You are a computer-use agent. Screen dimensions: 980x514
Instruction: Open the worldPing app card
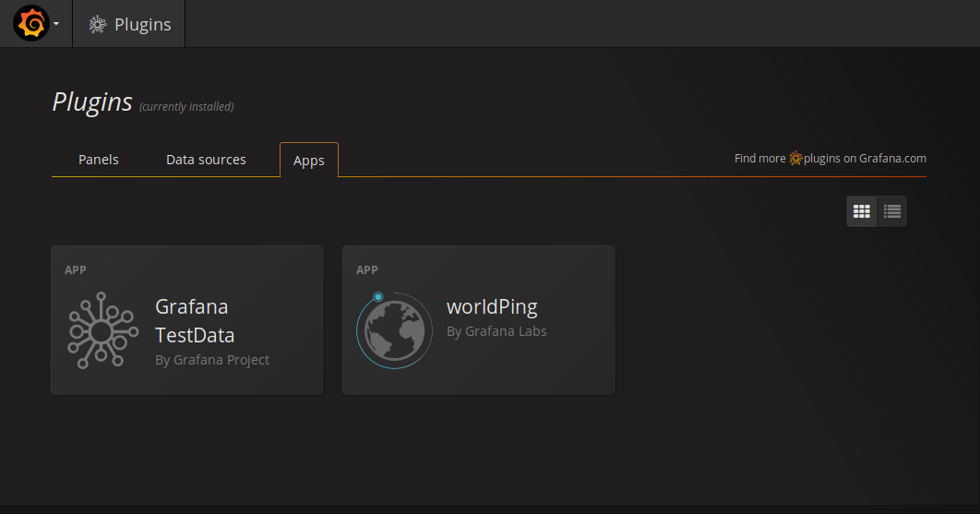point(479,320)
